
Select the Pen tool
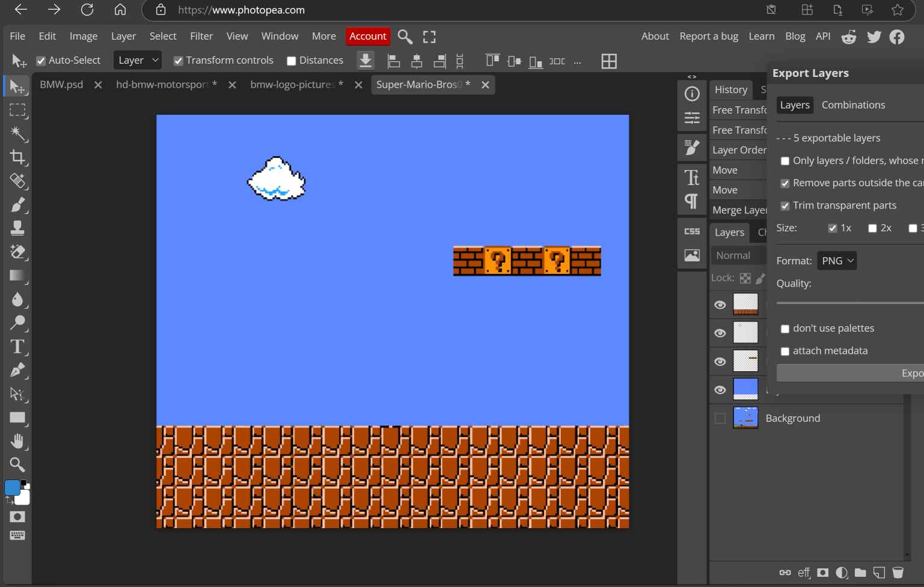(x=17, y=370)
